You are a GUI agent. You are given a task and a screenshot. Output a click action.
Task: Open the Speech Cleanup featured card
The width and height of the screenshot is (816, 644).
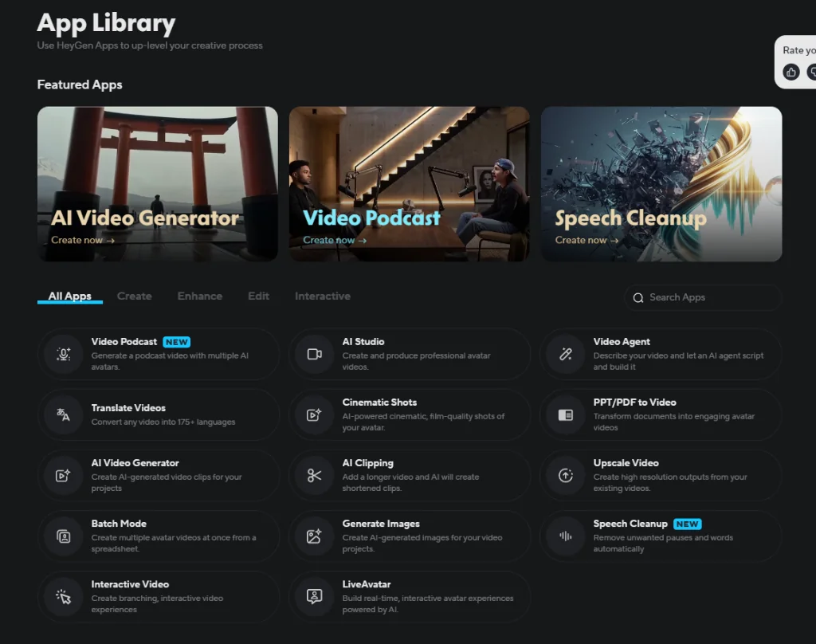661,184
